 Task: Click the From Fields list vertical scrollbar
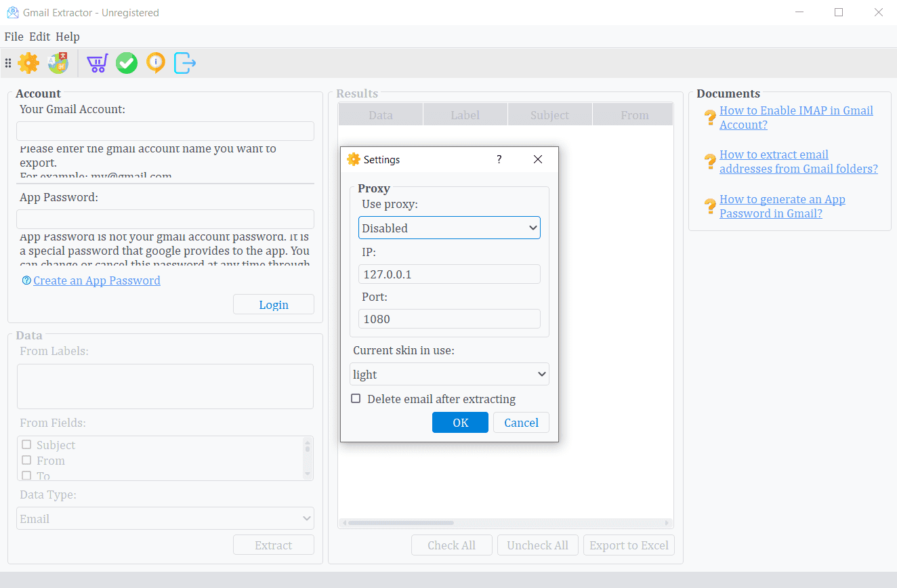(308, 458)
